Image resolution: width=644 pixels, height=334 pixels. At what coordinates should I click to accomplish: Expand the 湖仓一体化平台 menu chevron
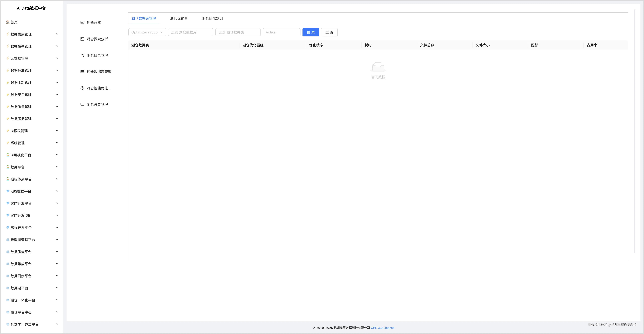pos(57,300)
